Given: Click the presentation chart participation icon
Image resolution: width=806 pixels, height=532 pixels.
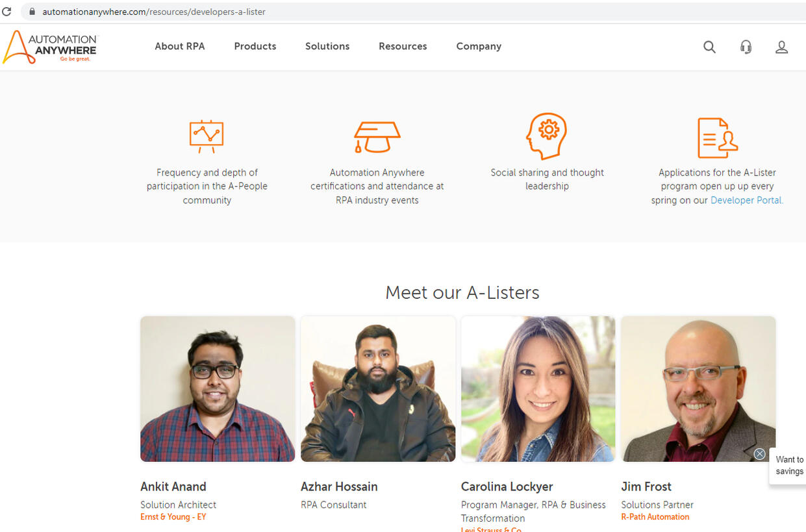Looking at the screenshot, I should [x=207, y=136].
